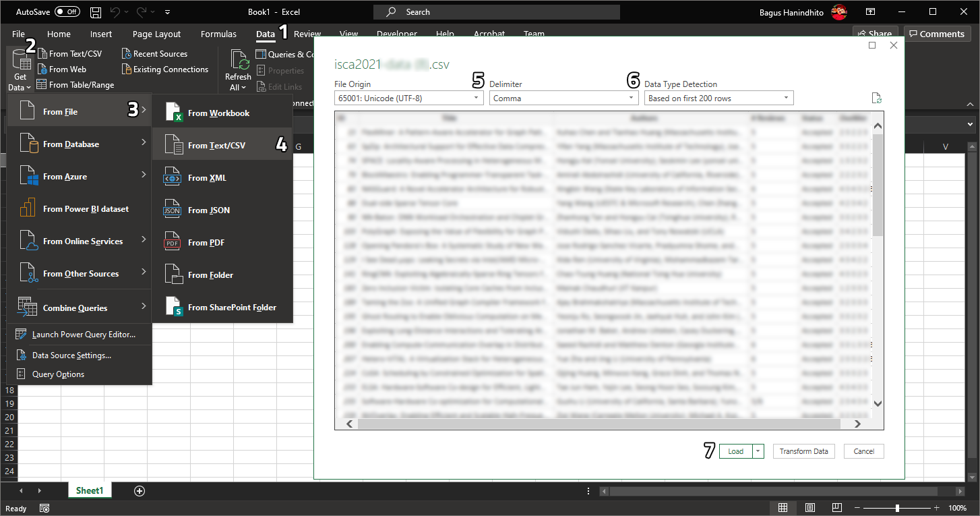Open the Delimiter dropdown
Image resolution: width=980 pixels, height=516 pixels.
pos(564,98)
